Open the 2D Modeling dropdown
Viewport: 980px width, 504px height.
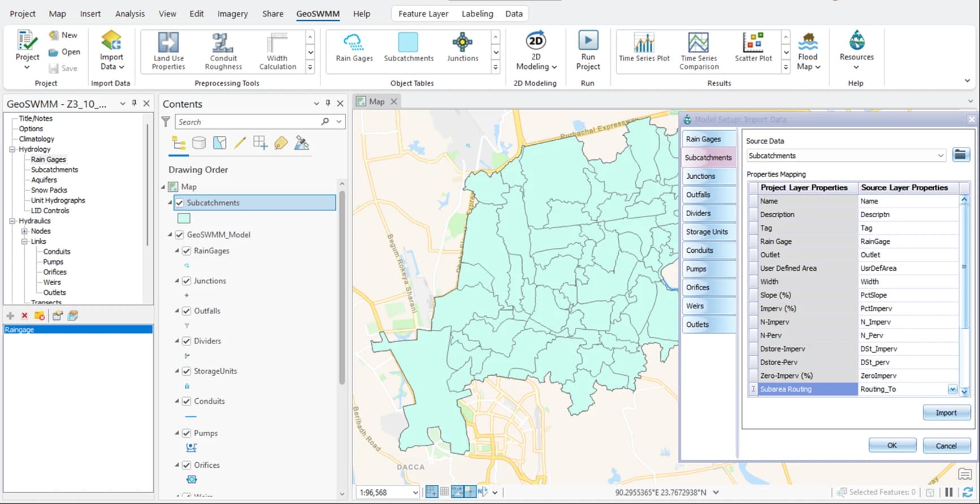536,62
